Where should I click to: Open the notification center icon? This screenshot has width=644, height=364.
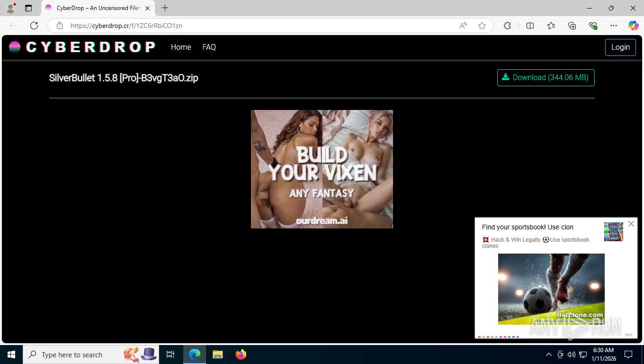coord(628,355)
